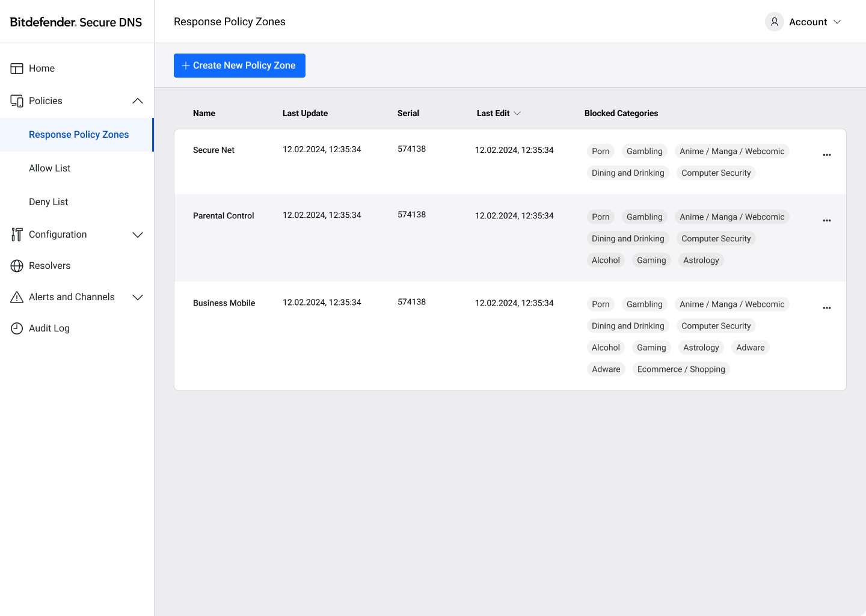
Task: Click the Porn tag in Secure Net row
Action: point(601,152)
